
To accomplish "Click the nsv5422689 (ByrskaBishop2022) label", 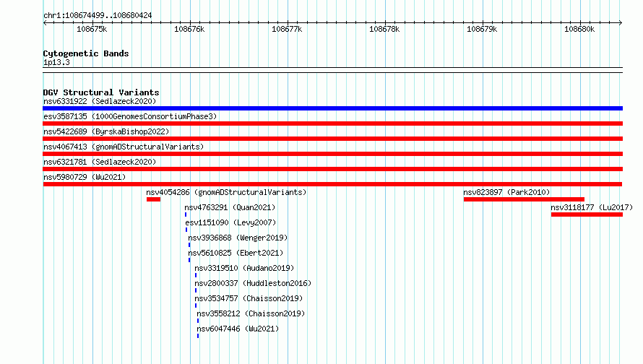I will 106,131.
